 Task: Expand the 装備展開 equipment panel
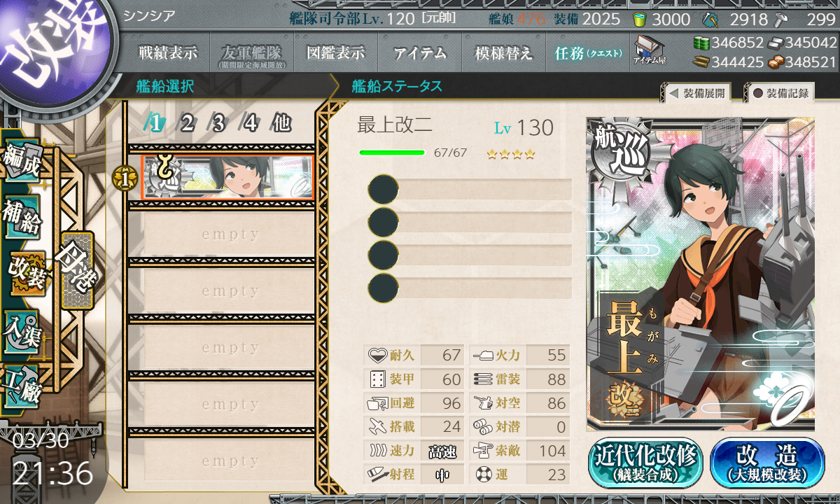point(696,93)
